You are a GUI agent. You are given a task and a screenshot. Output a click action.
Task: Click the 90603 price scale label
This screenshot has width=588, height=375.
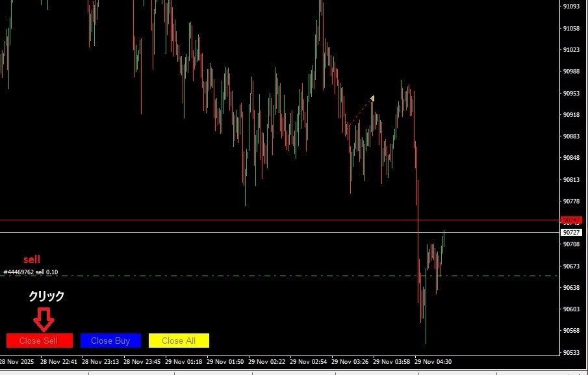point(572,309)
